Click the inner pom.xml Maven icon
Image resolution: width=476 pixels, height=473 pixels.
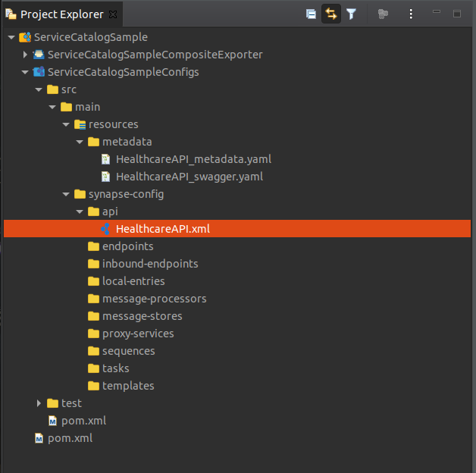pos(52,421)
